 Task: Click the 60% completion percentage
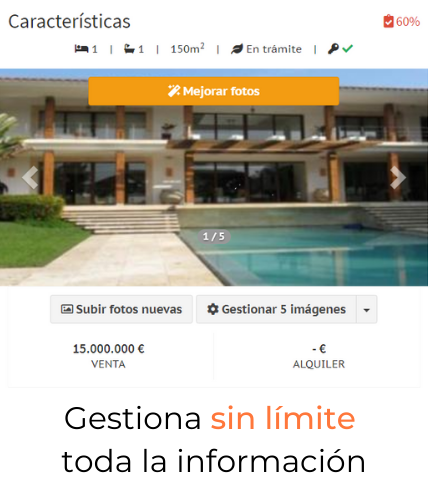[x=408, y=22]
